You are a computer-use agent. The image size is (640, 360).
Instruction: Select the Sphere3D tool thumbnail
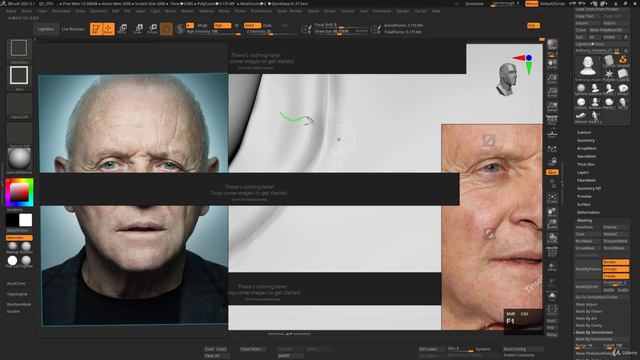coord(581,89)
